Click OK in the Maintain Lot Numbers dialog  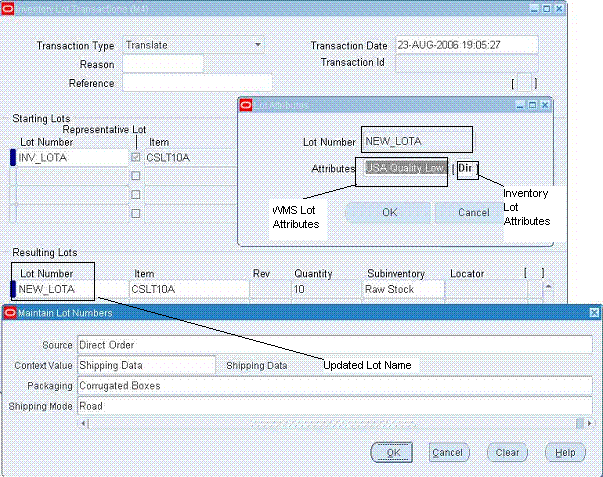[x=392, y=452]
